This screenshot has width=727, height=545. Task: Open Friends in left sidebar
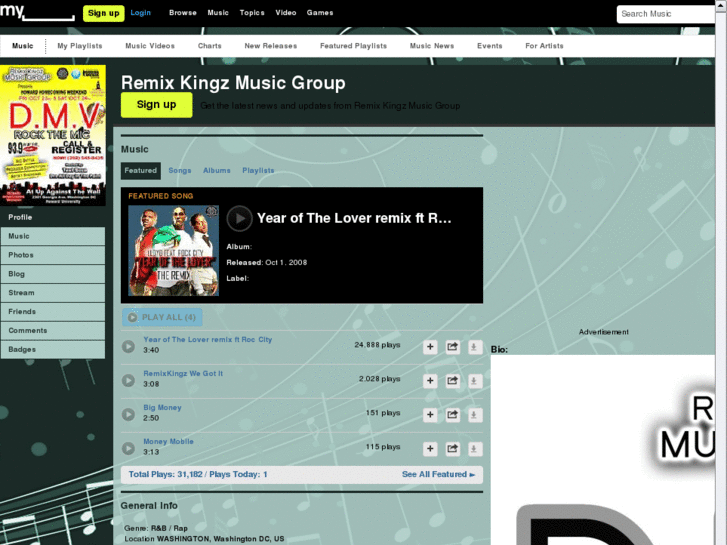(53, 312)
